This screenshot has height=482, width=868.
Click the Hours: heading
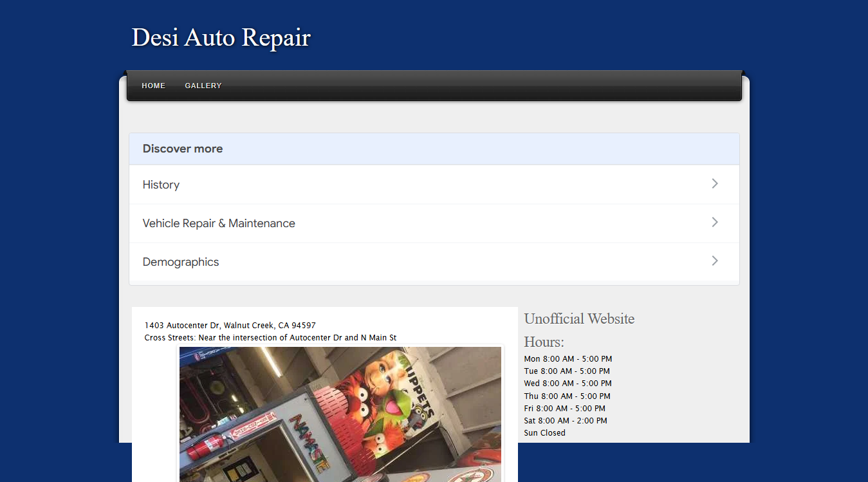[544, 342]
